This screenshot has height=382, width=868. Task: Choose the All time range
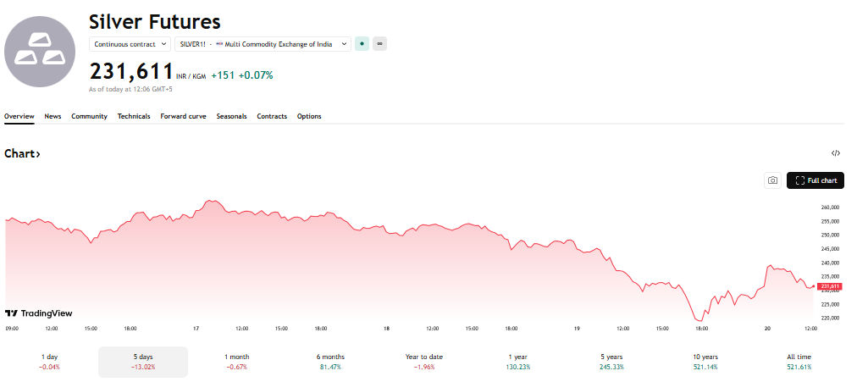(x=799, y=362)
